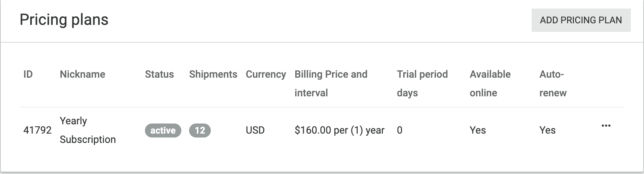Click the Trial period days header

[422, 84]
